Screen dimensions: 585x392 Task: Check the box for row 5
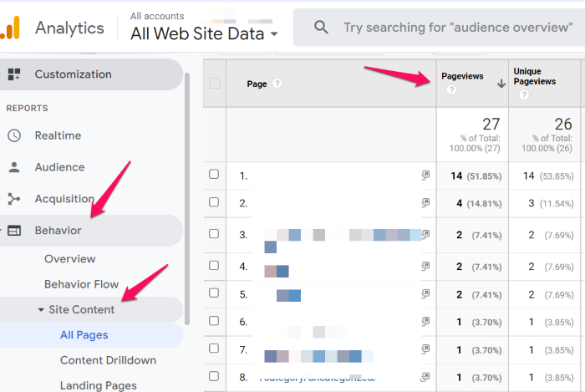click(x=214, y=293)
